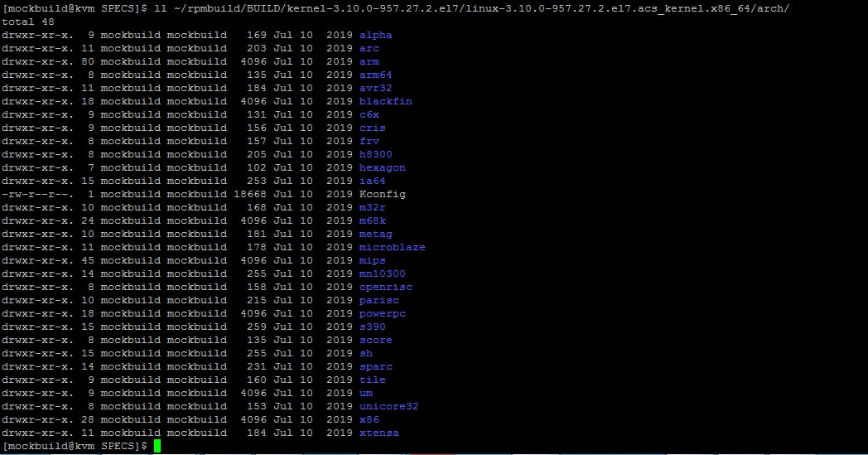
Task: Click the Kconfig file size 18668
Action: [x=250, y=195]
